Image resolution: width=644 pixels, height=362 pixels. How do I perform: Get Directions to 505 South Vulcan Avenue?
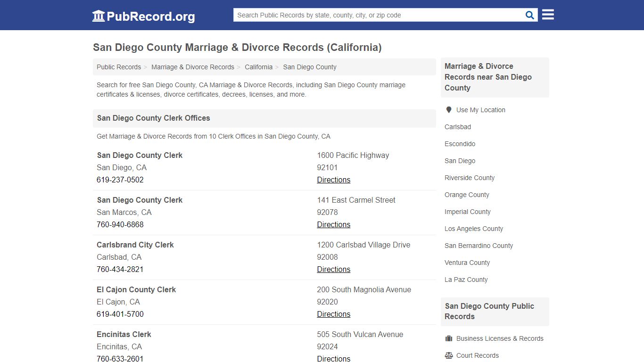(x=334, y=358)
